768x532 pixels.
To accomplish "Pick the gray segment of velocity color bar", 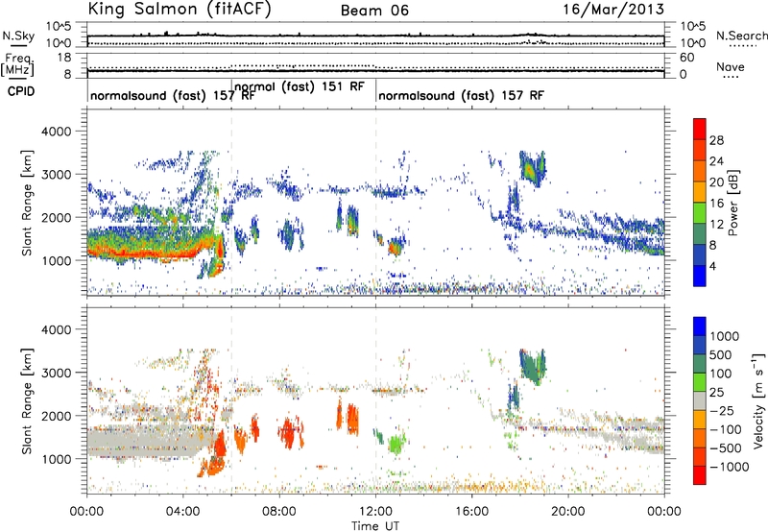I will pyautogui.click(x=700, y=400).
